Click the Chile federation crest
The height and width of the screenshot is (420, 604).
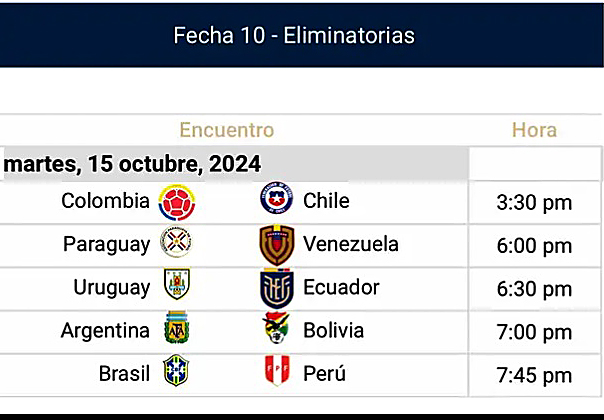point(277,198)
